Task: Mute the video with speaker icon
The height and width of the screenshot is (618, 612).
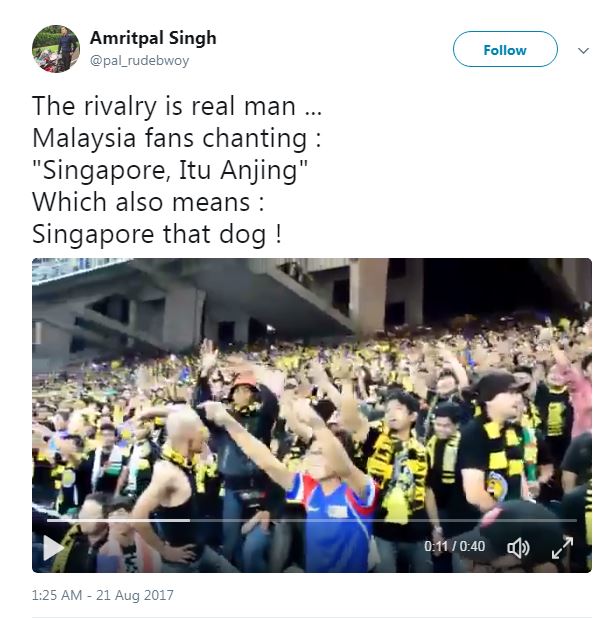Action: 517,547
